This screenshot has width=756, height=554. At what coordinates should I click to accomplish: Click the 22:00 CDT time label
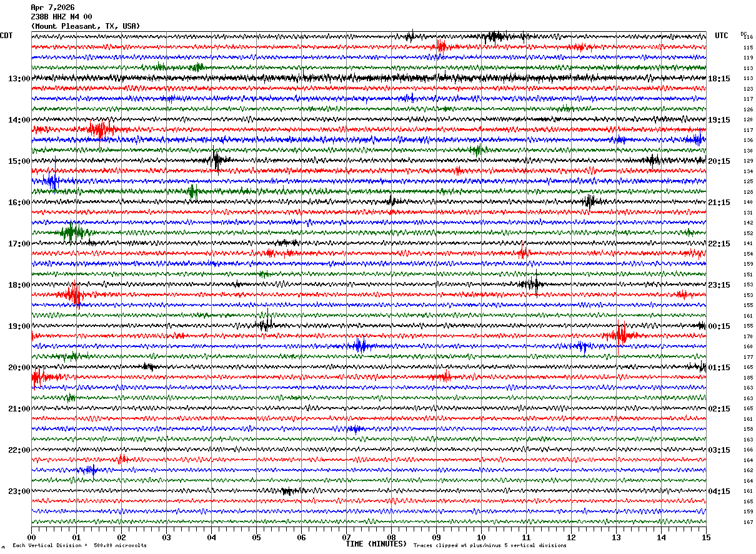19,450
